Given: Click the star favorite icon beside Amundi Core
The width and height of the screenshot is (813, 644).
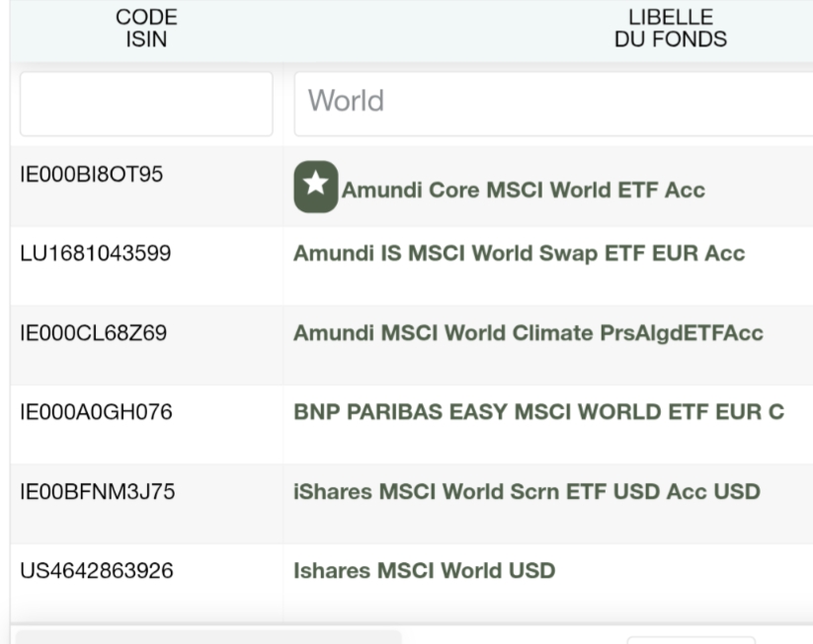Looking at the screenshot, I should [x=316, y=187].
